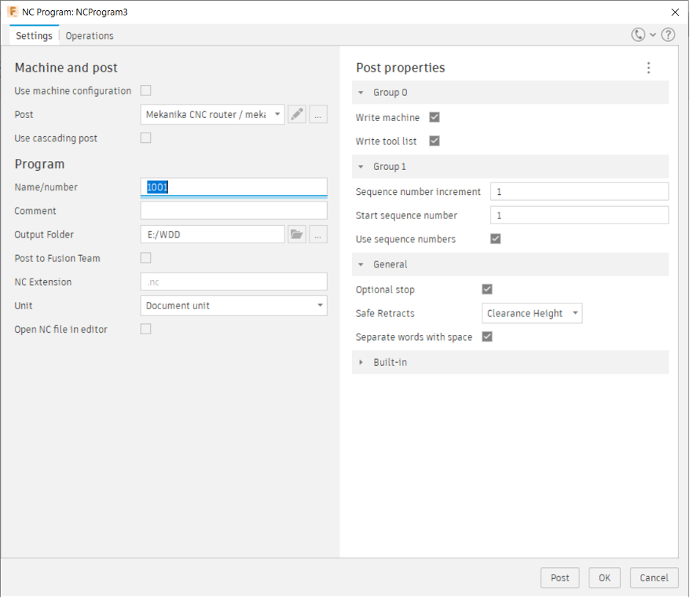
Task: Browse output folder with ellipsis button
Action: (x=318, y=234)
